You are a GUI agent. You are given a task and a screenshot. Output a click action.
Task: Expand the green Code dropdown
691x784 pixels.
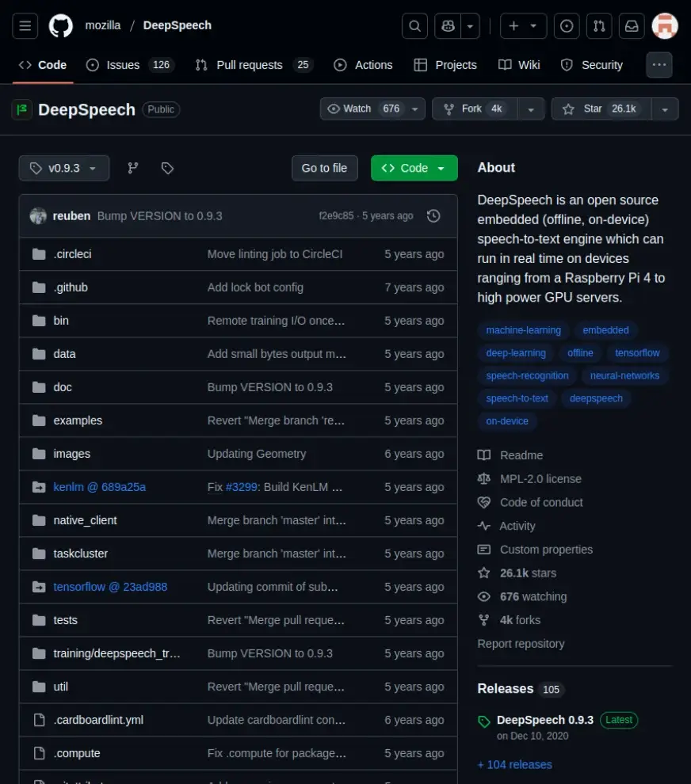coord(414,168)
